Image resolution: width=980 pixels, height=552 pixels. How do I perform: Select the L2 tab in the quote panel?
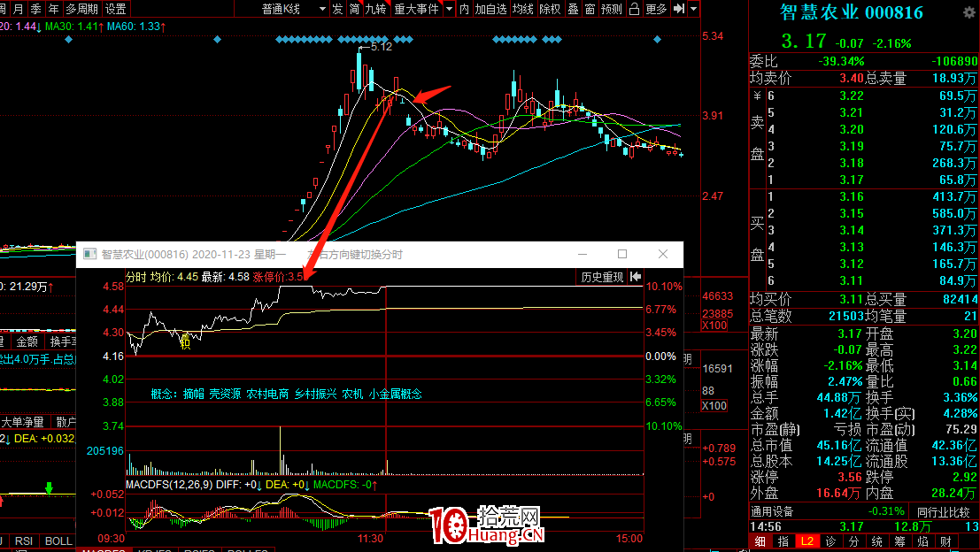(807, 541)
